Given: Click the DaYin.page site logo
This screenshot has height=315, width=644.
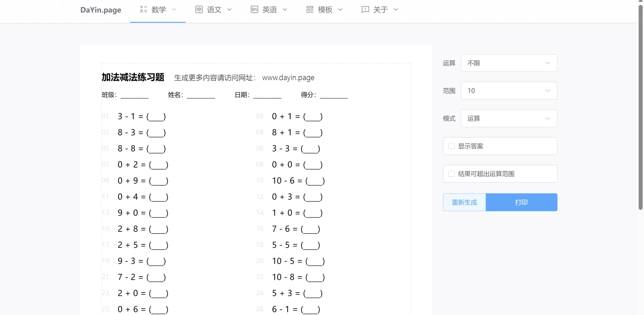Looking at the screenshot, I should (101, 10).
